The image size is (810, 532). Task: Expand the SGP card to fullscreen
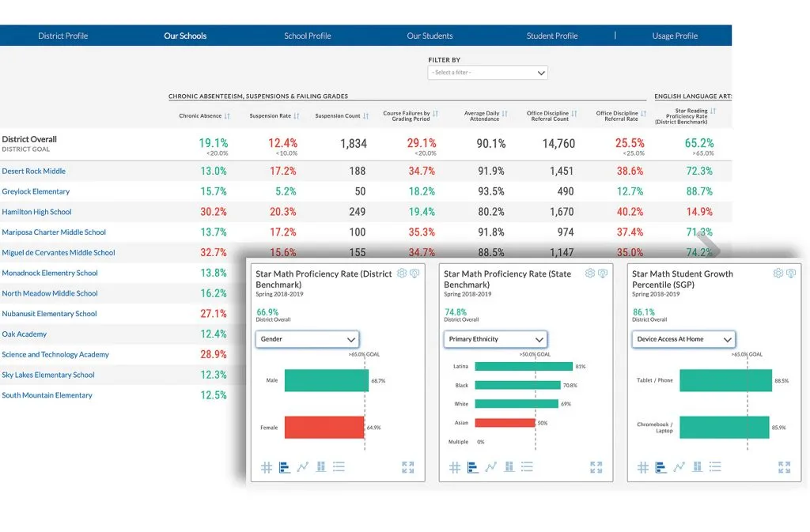(x=784, y=466)
